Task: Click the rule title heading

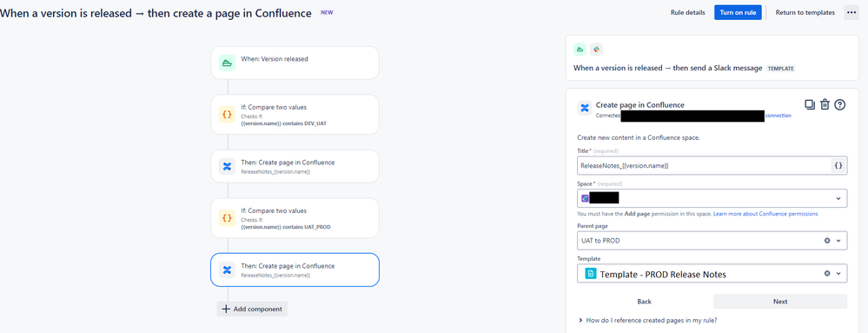Action: 156,13
